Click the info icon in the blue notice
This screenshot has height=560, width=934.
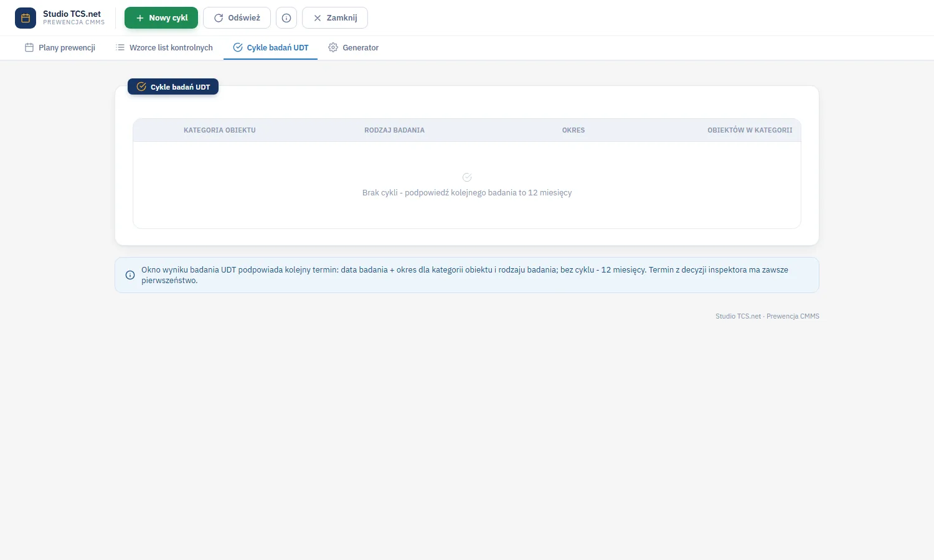pos(130,275)
